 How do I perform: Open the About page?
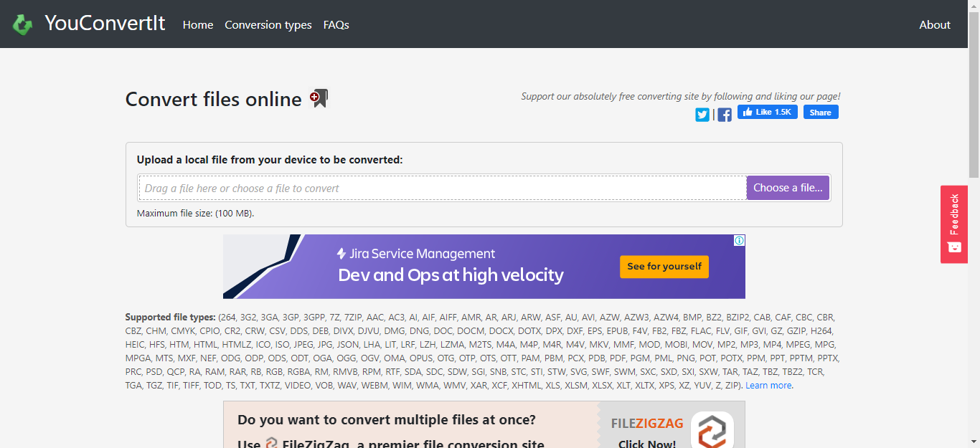935,25
